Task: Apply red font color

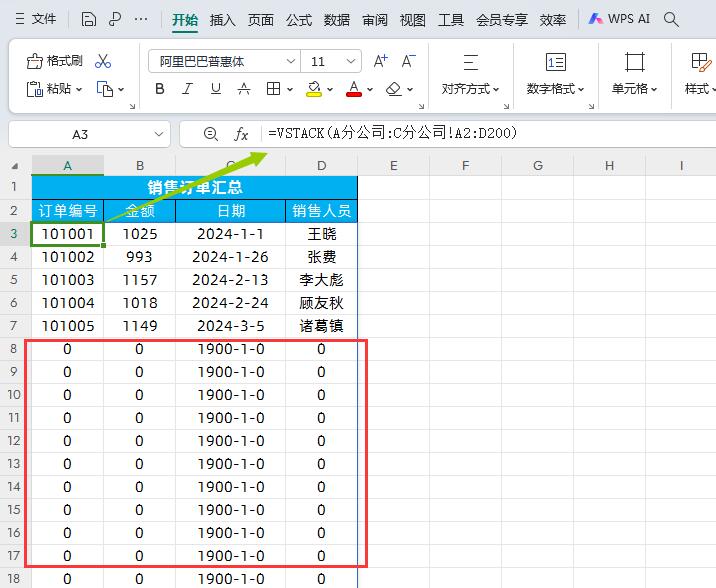Action: [354, 89]
